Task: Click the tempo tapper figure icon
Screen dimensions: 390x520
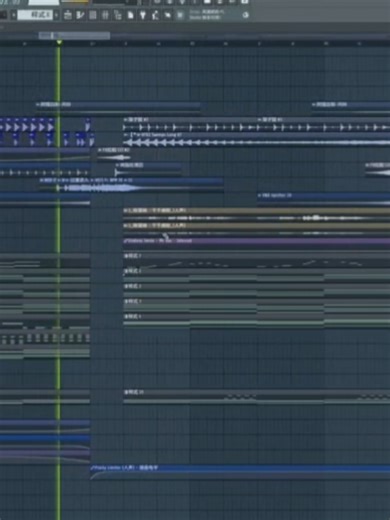Action: 155,15
